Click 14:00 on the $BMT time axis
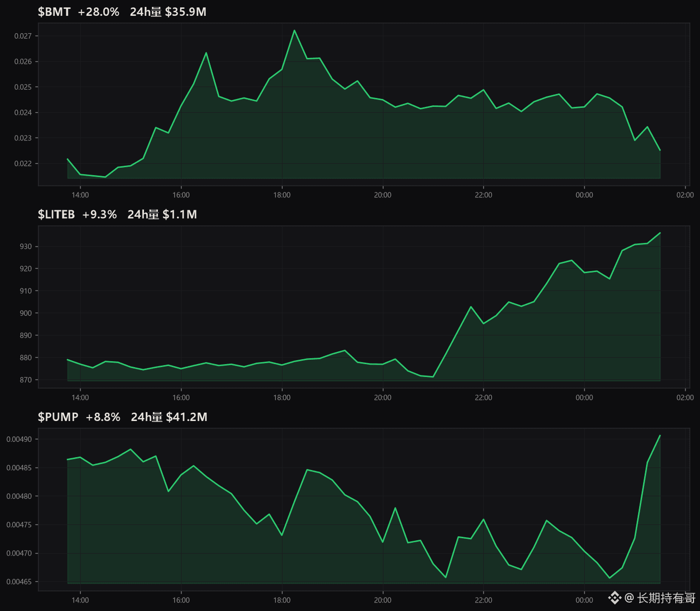Viewport: 700px width, 611px height. point(80,195)
